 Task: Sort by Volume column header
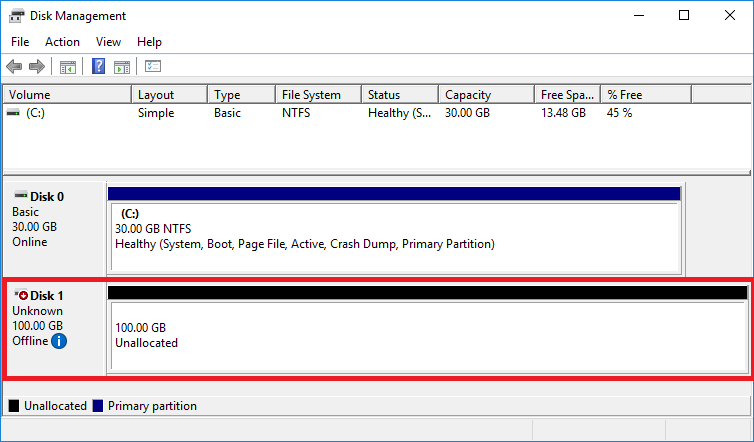click(67, 95)
